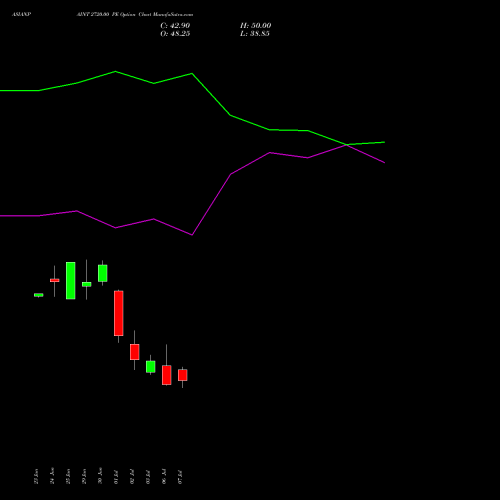
Task: Select the 02 Jul date label
Action: click(132, 477)
